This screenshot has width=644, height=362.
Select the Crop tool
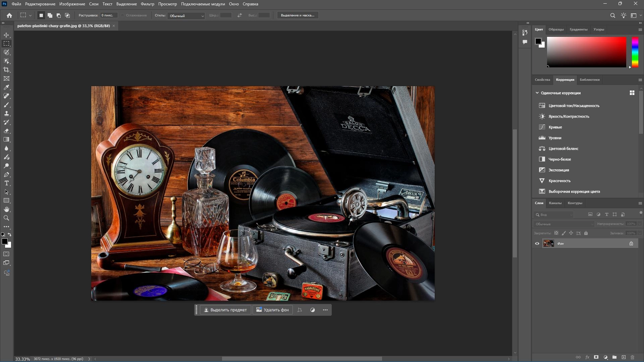(x=6, y=70)
